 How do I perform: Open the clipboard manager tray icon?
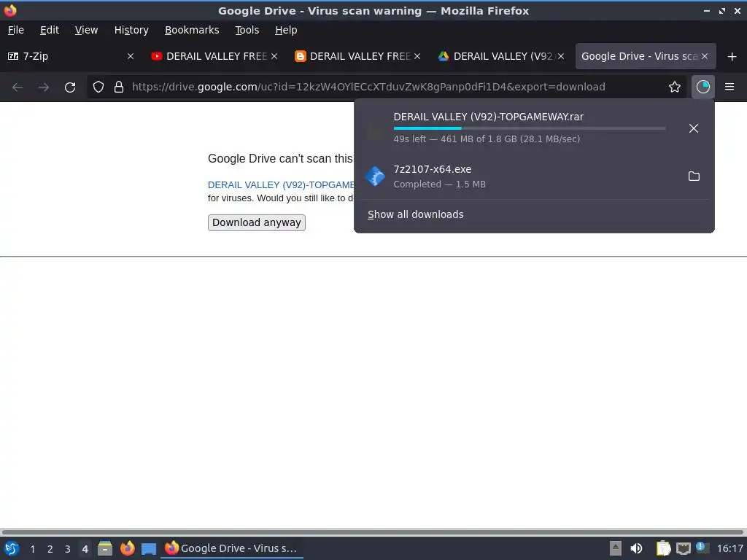click(663, 548)
